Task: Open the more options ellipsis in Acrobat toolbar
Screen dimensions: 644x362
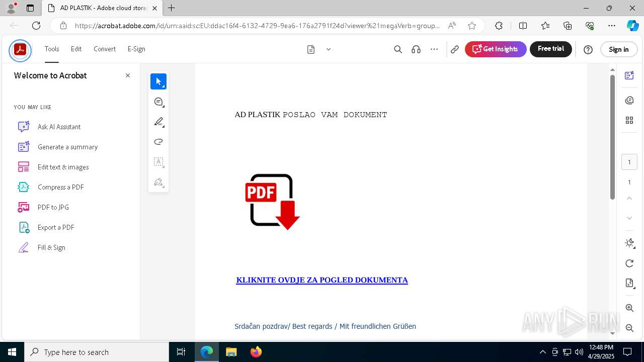Action: click(434, 49)
